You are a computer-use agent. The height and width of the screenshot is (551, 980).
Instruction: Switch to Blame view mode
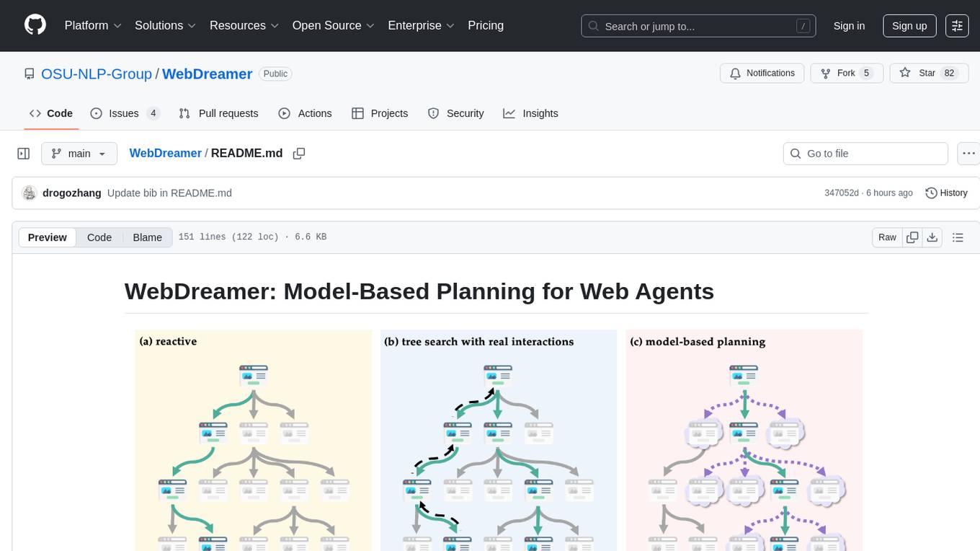tap(147, 237)
